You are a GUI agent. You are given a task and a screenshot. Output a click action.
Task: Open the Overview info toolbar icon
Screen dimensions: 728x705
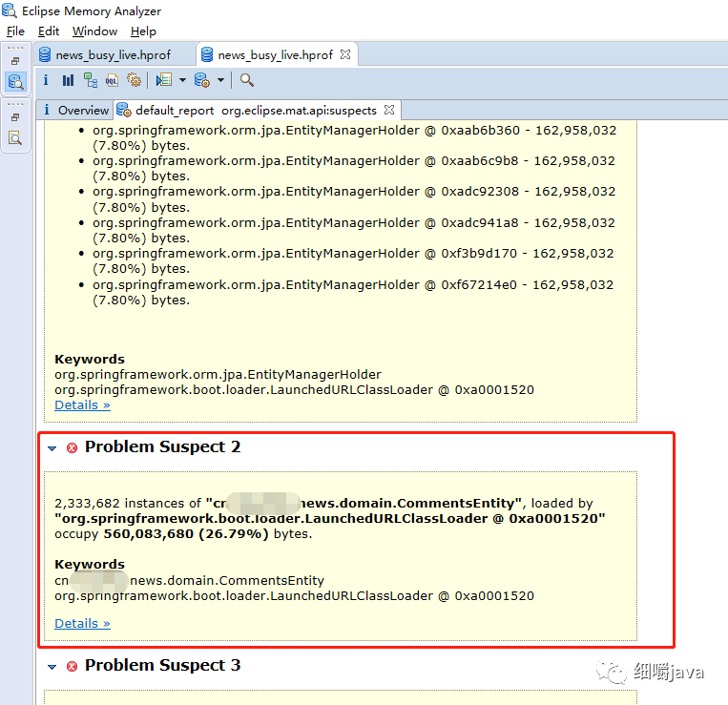point(46,80)
